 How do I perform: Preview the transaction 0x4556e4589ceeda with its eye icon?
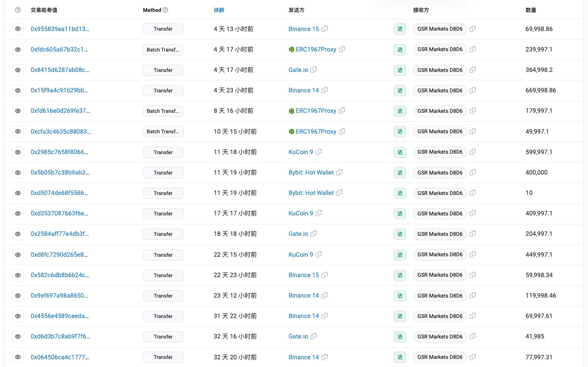coord(18,316)
